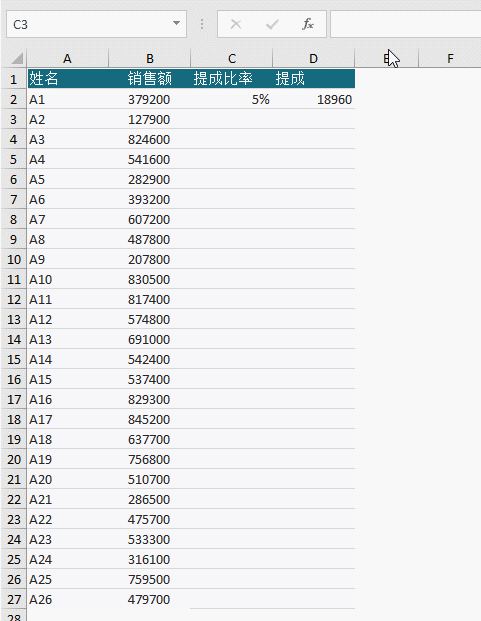Click the Enter checkmark icon in formula bar
Viewport: 481px width, 621px height.
point(272,25)
